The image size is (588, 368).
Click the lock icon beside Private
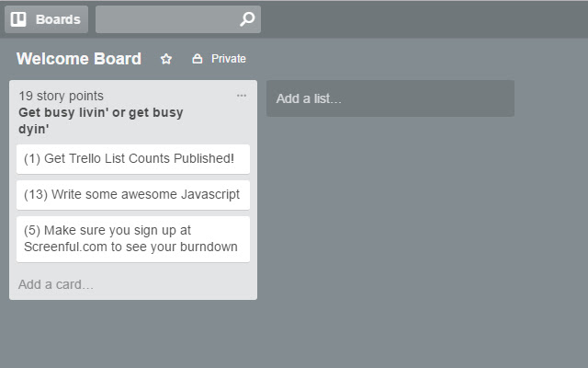pyautogui.click(x=197, y=59)
